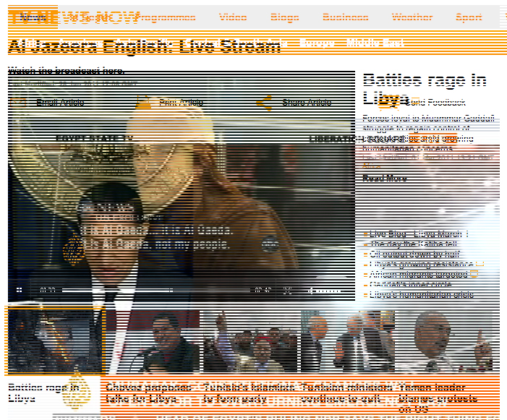
Task: Click Read More under Libya story
Action: (385, 178)
